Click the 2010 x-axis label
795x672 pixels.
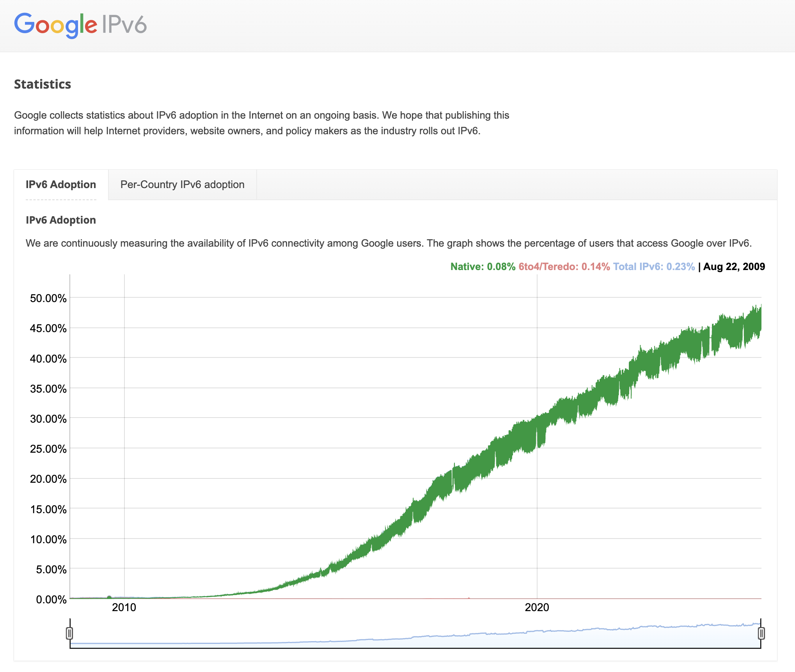point(124,607)
